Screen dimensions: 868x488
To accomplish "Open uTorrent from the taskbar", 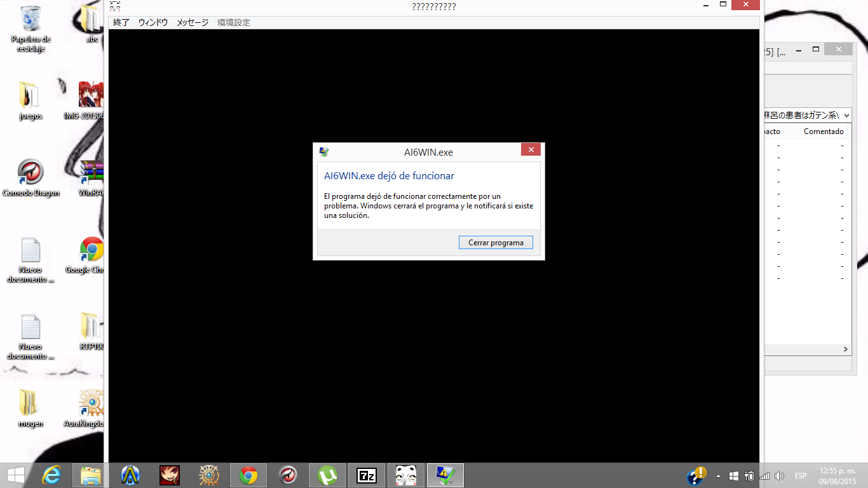I will click(327, 475).
